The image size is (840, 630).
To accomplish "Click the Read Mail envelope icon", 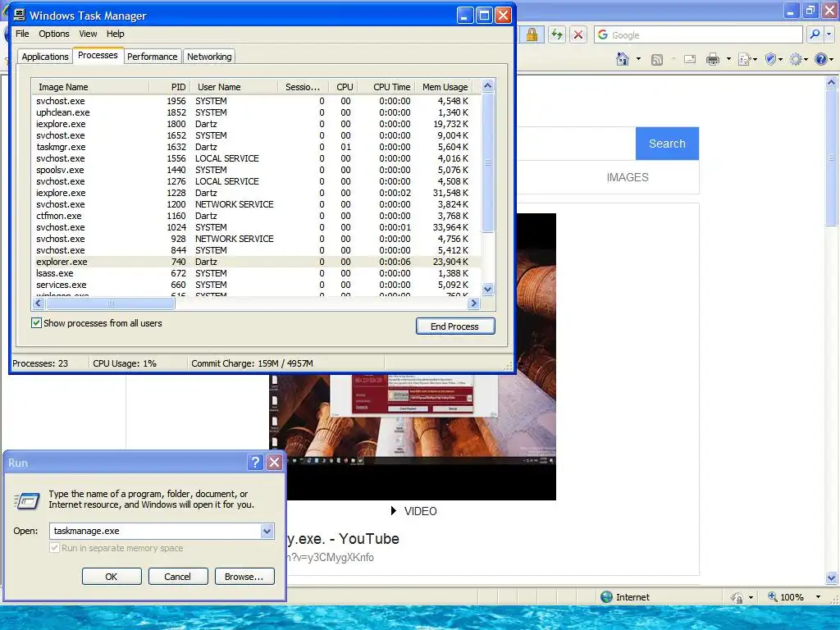I will 690,59.
